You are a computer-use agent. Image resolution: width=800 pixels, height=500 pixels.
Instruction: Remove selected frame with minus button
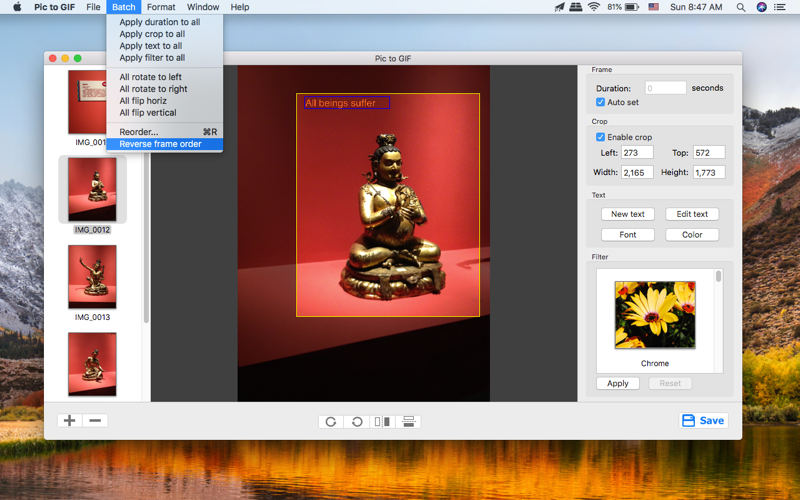95,420
